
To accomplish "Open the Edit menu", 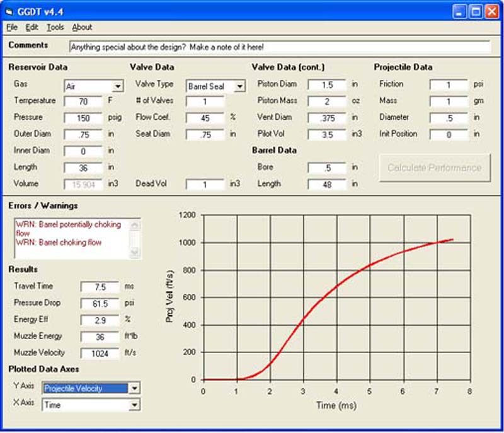I will 32,27.
